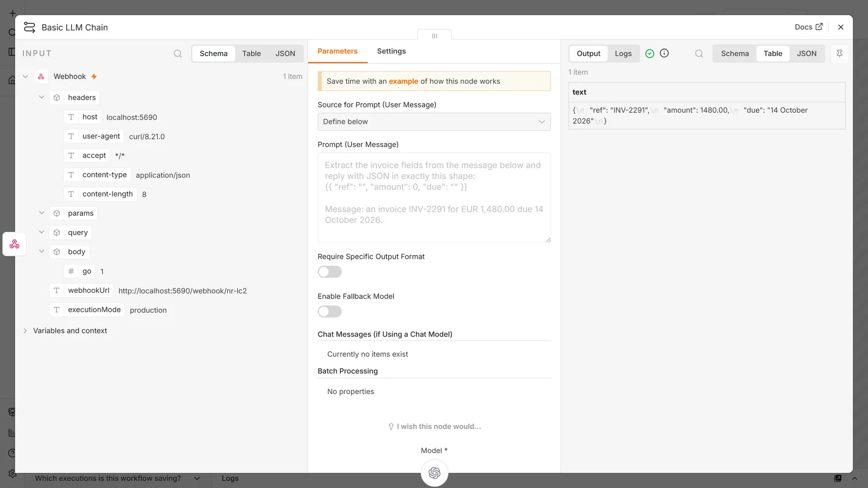
Task: Open the output info icon
Action: tap(664, 53)
